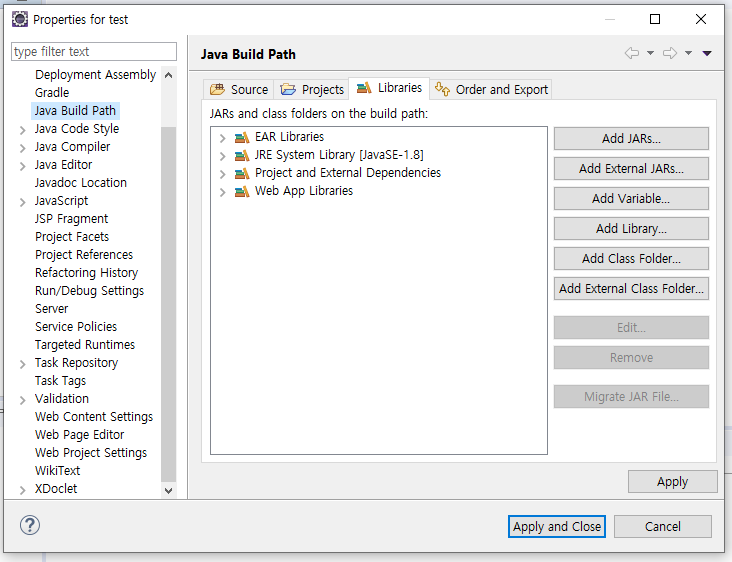Click the sidebar scroll up arrow
The width and height of the screenshot is (732, 562).
tap(169, 75)
